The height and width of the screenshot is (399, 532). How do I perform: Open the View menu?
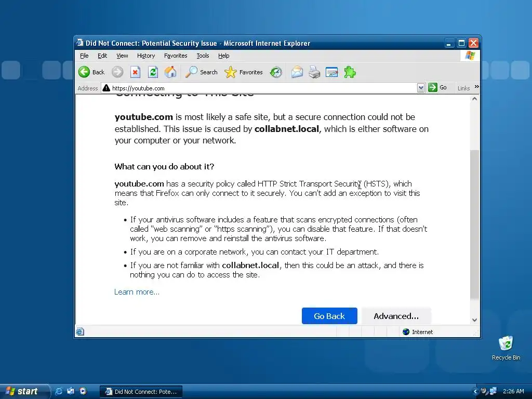[x=122, y=56]
